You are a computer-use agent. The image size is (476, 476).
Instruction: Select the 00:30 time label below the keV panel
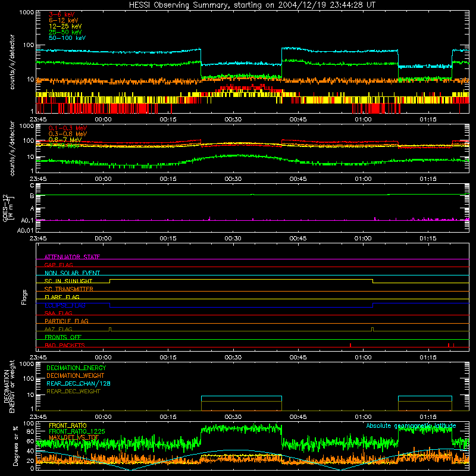233,120
